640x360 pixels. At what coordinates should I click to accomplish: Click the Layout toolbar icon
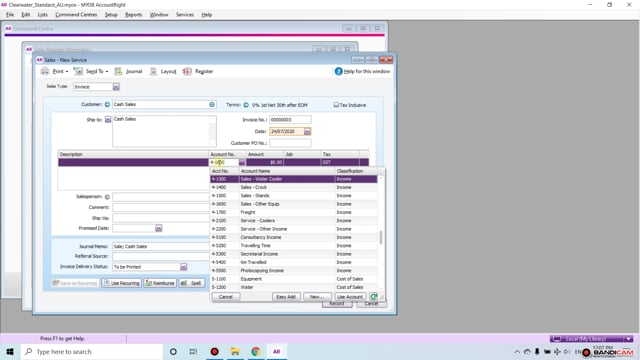153,71
